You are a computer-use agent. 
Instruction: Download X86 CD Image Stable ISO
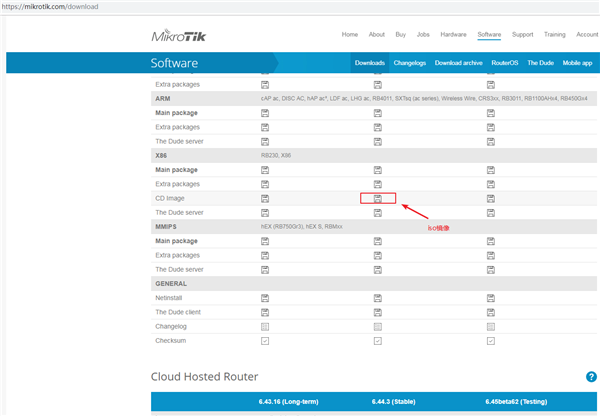[378, 198]
